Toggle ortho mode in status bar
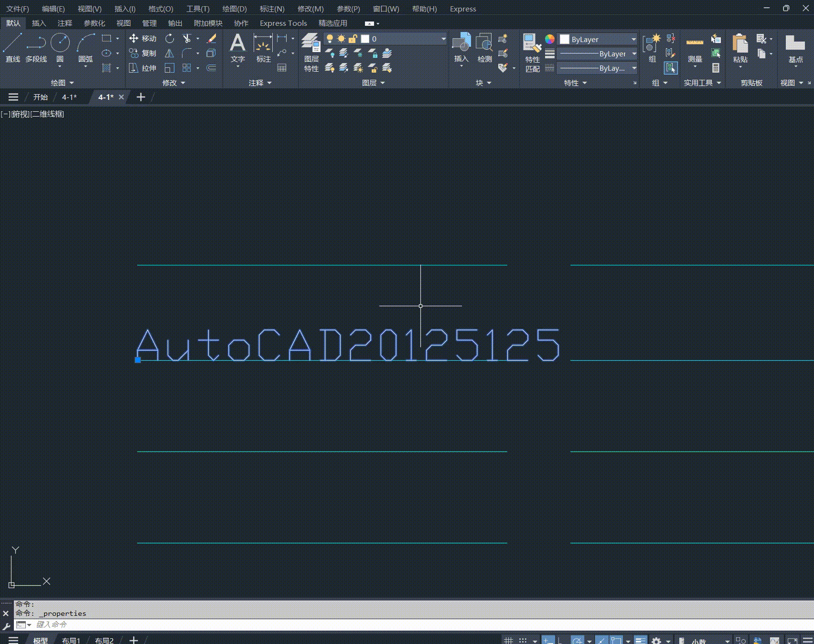 pos(560,641)
